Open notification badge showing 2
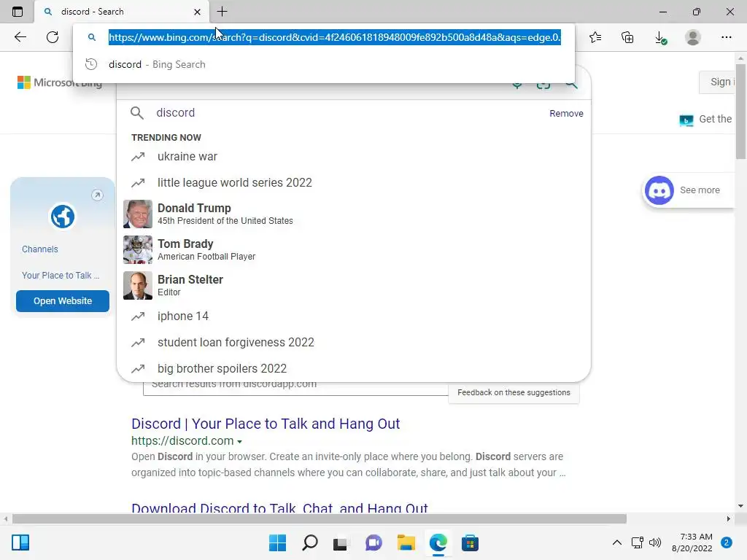The width and height of the screenshot is (747, 560). click(726, 542)
